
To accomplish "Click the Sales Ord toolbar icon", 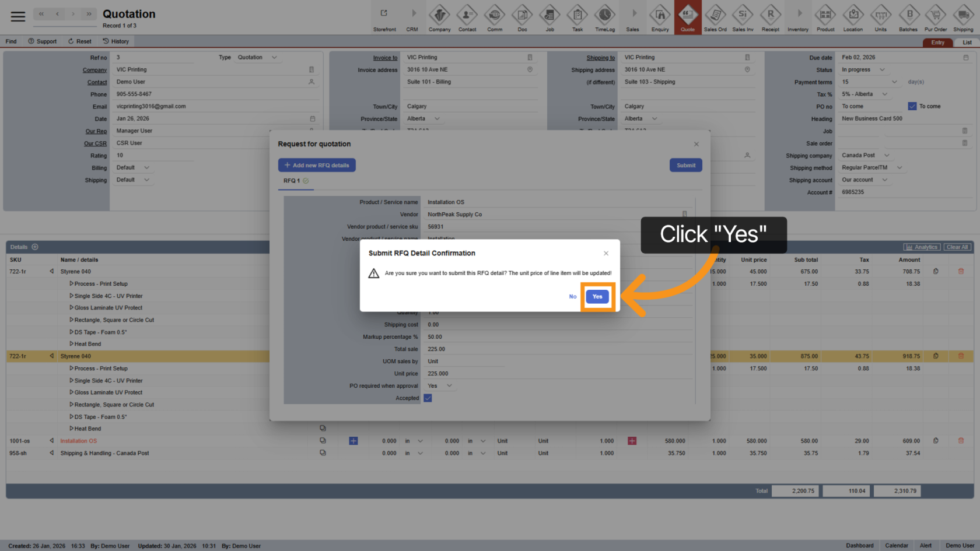I will click(715, 16).
